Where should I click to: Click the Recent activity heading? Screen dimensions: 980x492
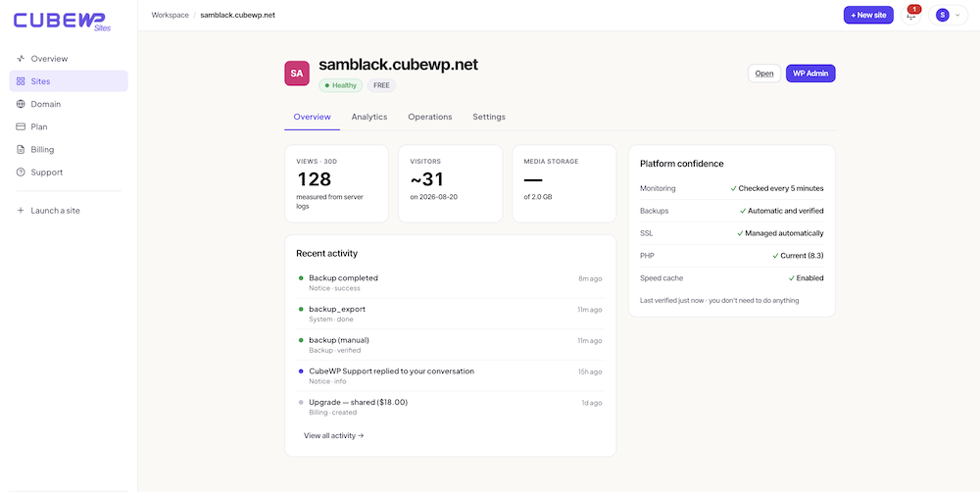(x=327, y=253)
